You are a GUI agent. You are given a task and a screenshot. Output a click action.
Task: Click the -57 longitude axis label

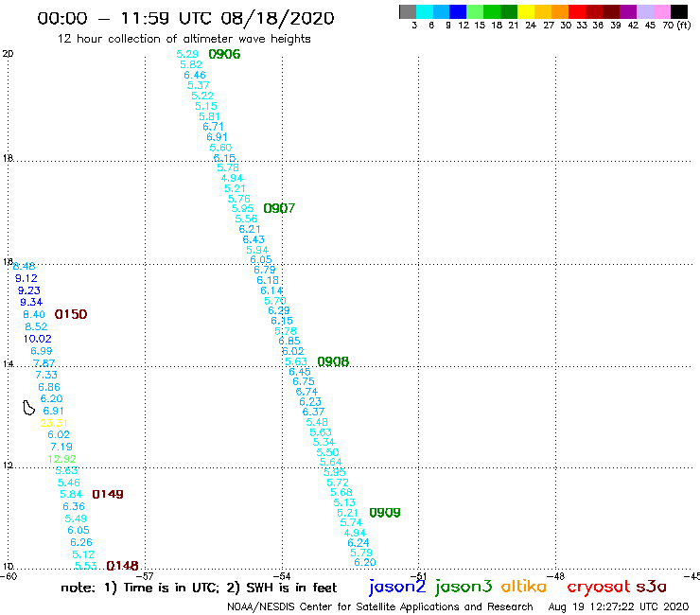pyautogui.click(x=145, y=576)
